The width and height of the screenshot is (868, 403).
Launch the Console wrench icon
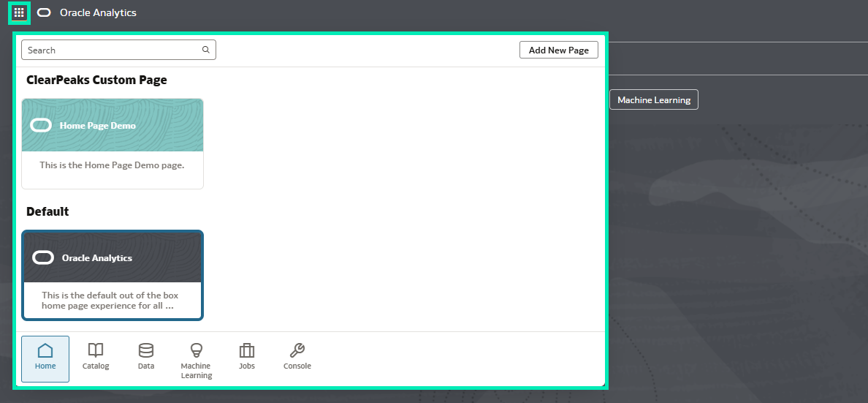[x=297, y=350]
